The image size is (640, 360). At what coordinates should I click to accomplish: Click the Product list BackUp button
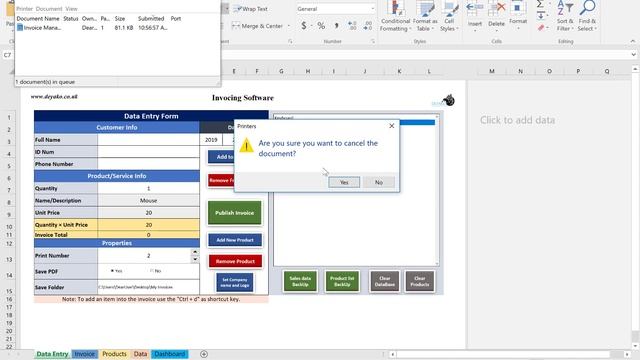coord(342,281)
